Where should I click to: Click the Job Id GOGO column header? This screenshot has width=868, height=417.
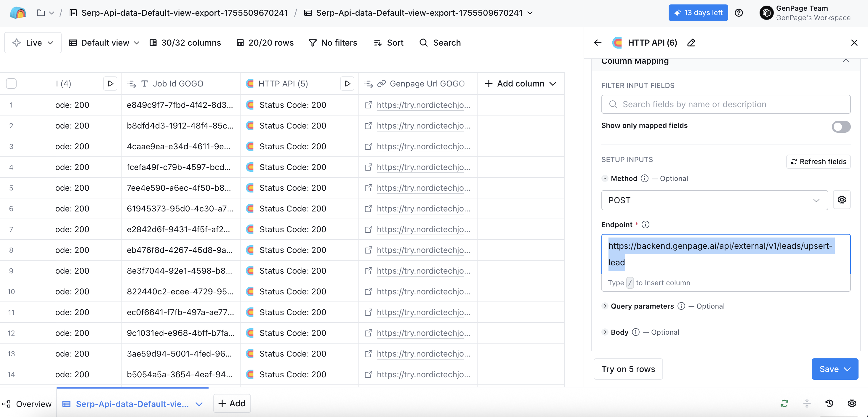[x=181, y=84]
